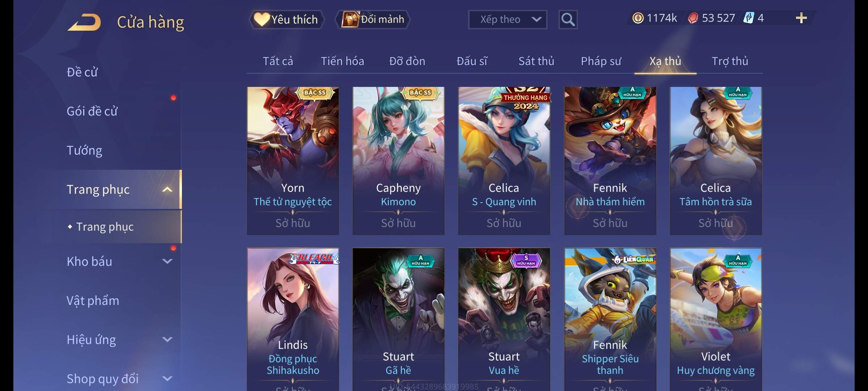This screenshot has height=391, width=868.
Task: Tap the blue voucher ticket icon
Action: pyautogui.click(x=748, y=18)
